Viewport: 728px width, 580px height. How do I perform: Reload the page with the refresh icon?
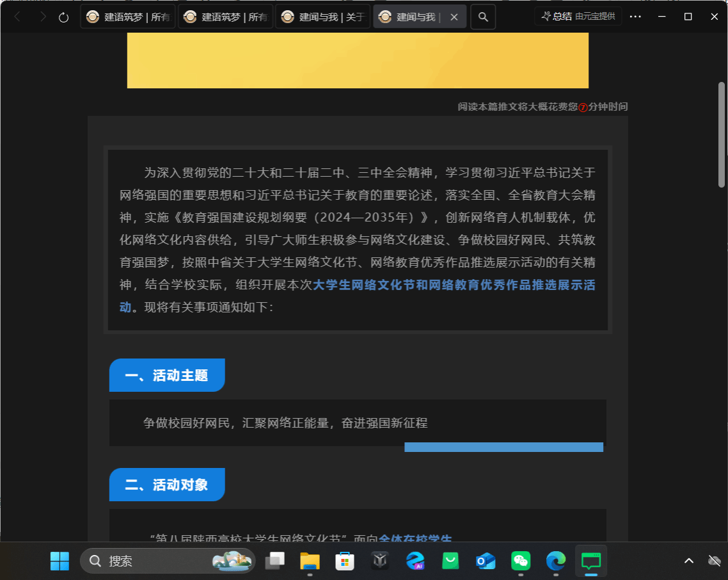tap(63, 17)
